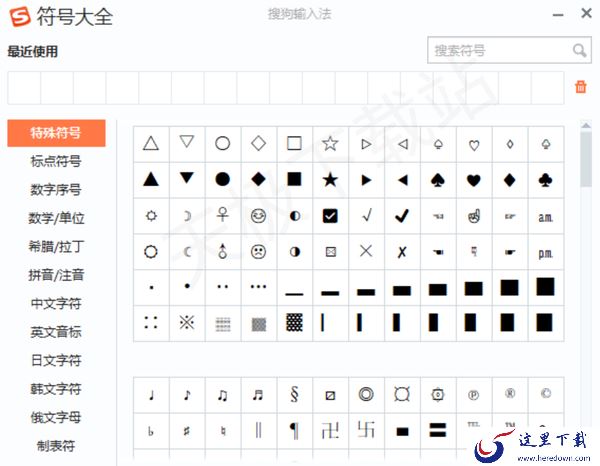Insert the horizontal ellipsis three dots symbol
Viewport: 600px width, 466px height.
point(258,286)
